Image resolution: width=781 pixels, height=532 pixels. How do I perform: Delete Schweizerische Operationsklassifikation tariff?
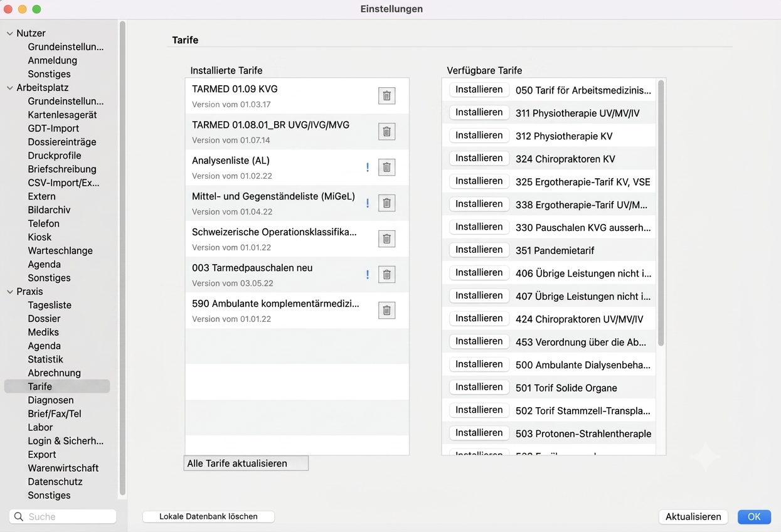pos(387,239)
